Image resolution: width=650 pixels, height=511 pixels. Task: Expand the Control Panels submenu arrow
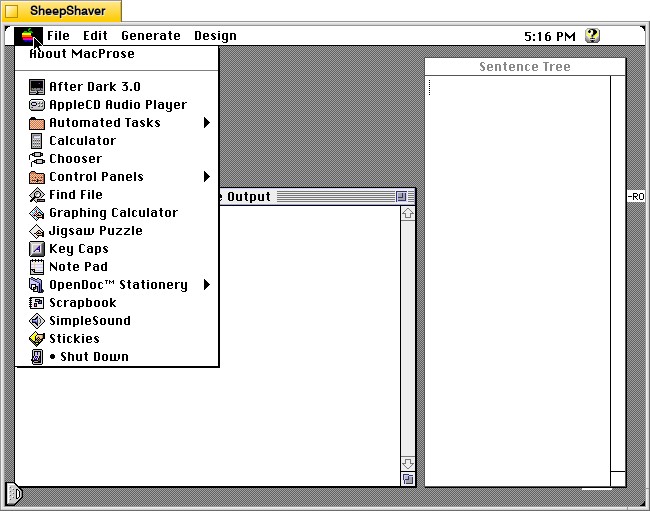[x=207, y=177]
